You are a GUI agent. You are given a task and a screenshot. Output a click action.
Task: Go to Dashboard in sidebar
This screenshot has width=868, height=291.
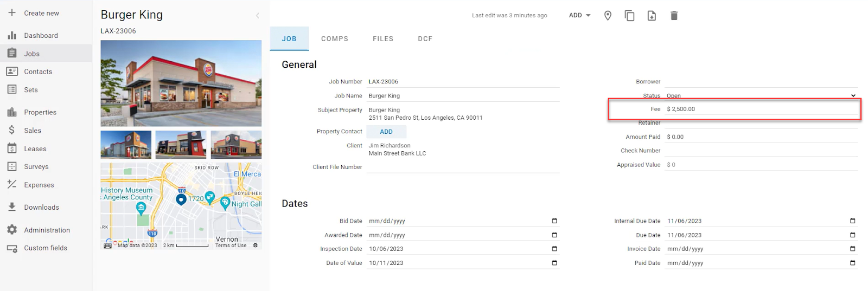click(x=41, y=35)
